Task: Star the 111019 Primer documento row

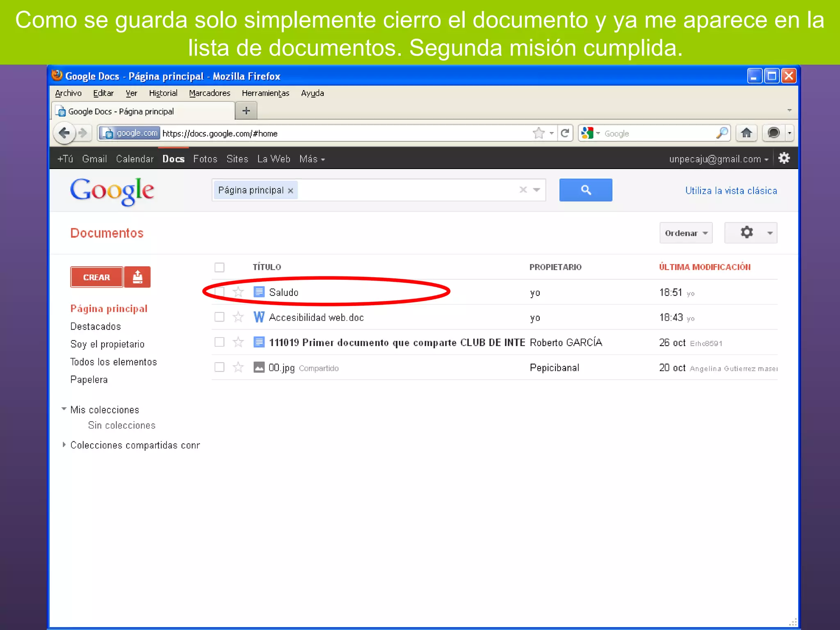Action: pos(238,342)
